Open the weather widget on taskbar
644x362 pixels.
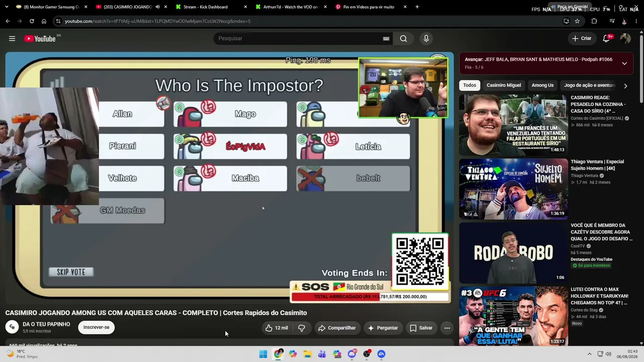[22, 354]
